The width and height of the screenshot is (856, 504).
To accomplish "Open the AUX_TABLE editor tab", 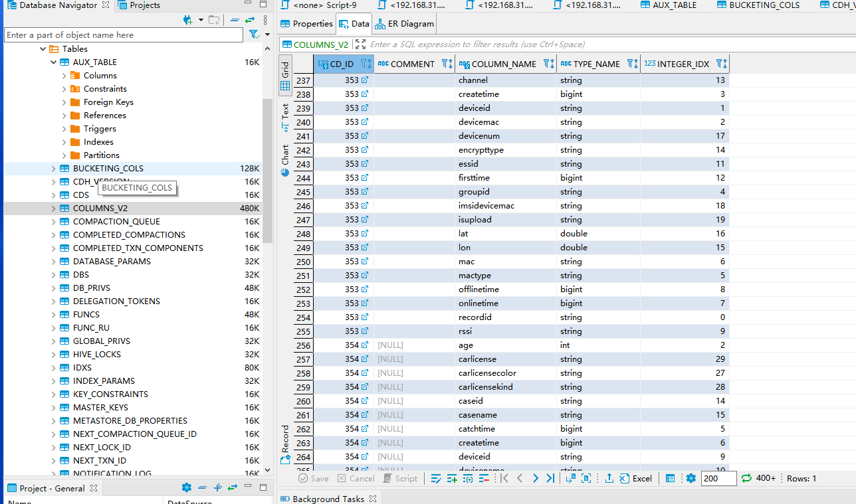I will pos(669,5).
